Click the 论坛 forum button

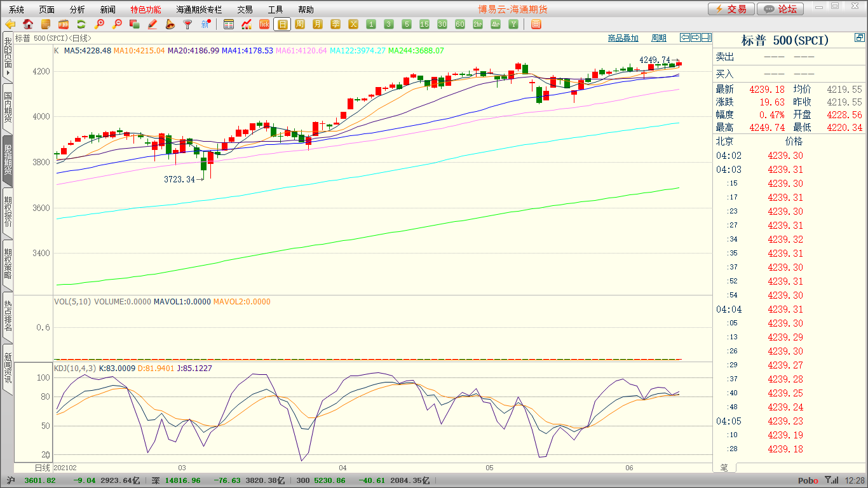781,9
